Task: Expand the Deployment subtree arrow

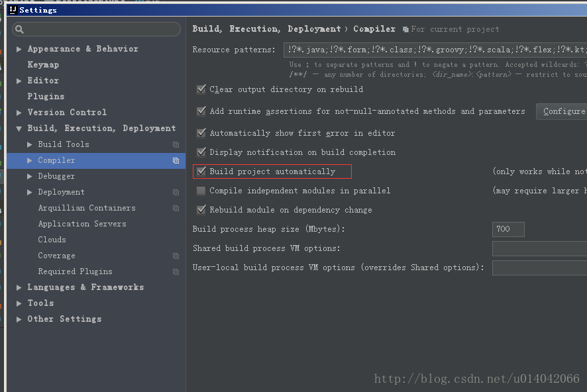Action: (30, 192)
